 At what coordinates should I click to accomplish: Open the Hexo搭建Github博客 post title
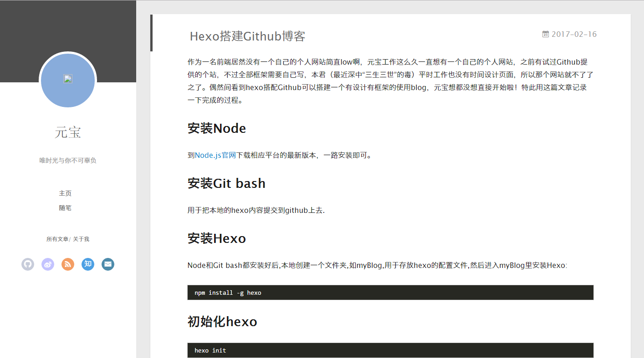click(247, 36)
